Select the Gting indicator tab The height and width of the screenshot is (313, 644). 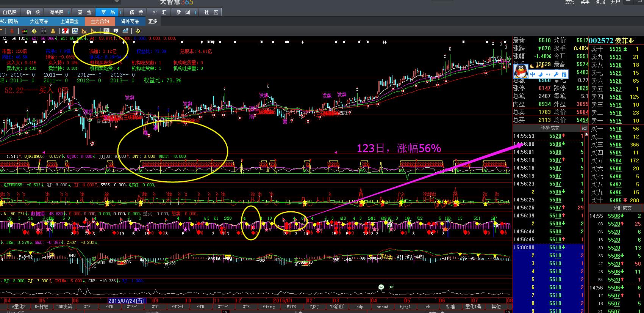pos(269,307)
